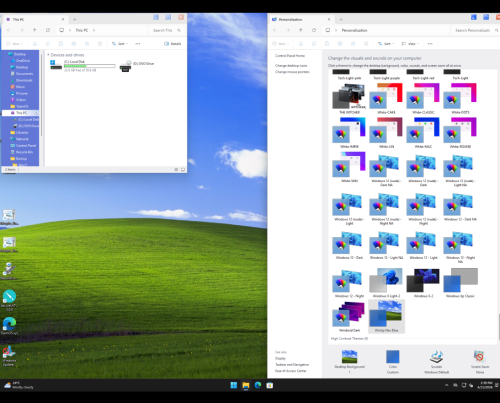Open the Screen Saver settings icon
500x403 pixels.
[x=480, y=362]
